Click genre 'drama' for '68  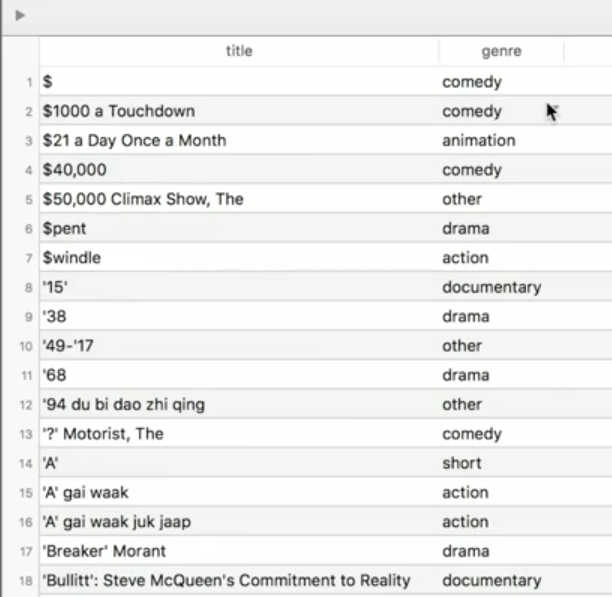(466, 375)
